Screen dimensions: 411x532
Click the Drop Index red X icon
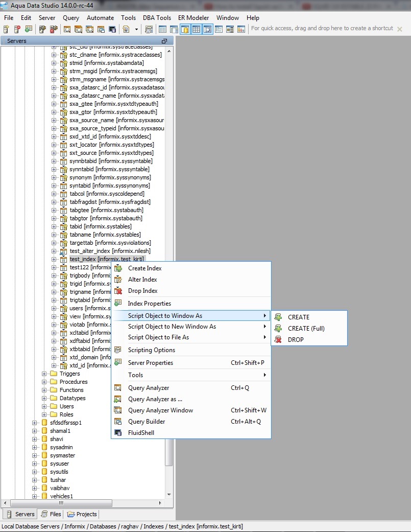pos(118,291)
